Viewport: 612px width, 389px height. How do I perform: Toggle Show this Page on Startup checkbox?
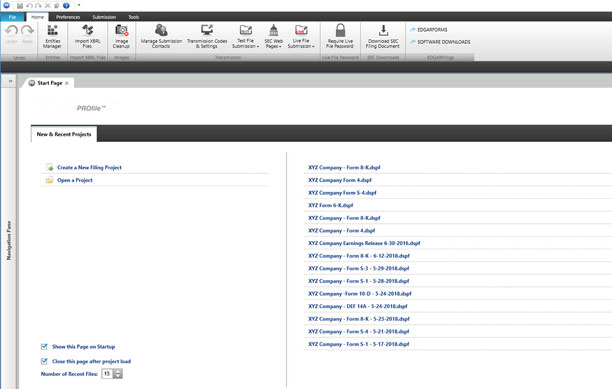click(44, 346)
